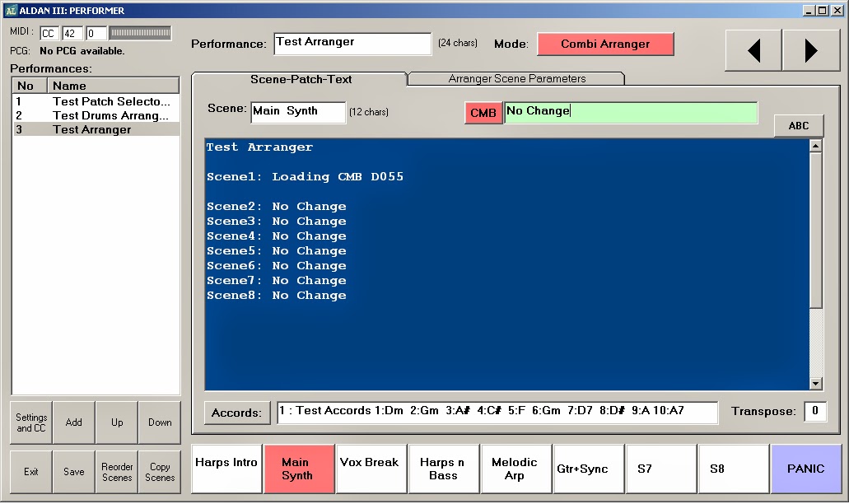The width and height of the screenshot is (849, 504).
Task: Open Settings and CC
Action: [31, 422]
